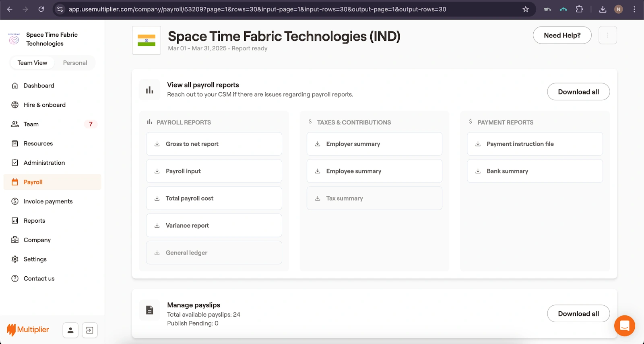Click the Settings gear icon

tap(15, 259)
